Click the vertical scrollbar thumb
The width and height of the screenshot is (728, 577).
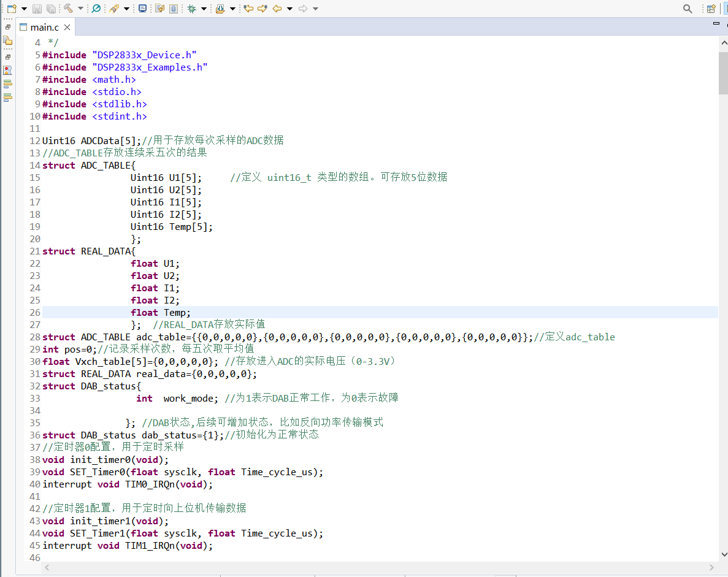[x=723, y=72]
